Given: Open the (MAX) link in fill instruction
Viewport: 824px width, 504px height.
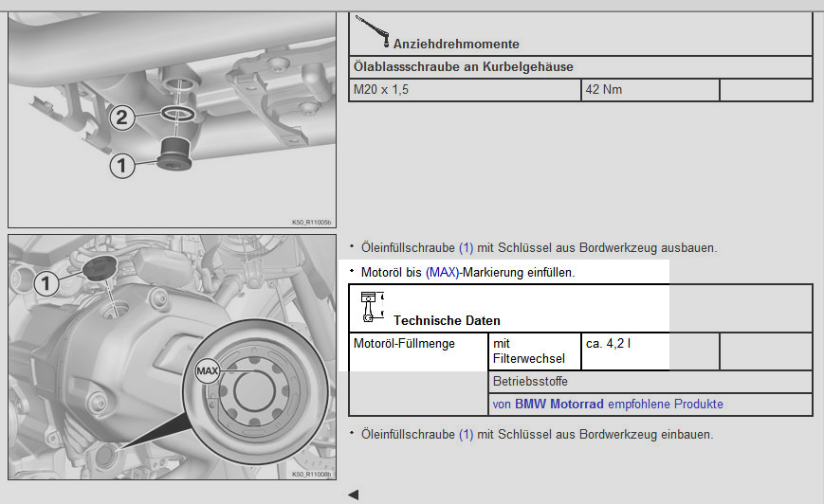Looking at the screenshot, I should pos(442,272).
